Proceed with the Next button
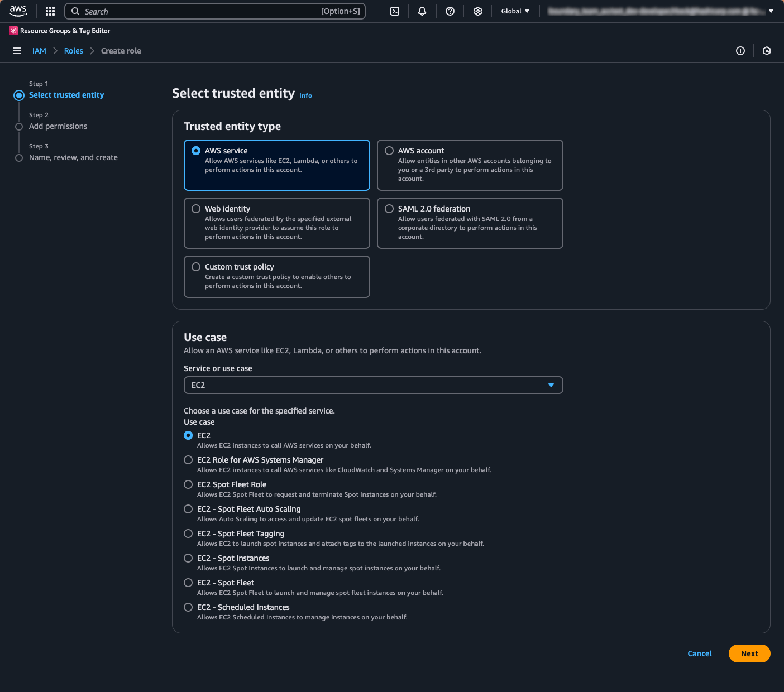 [749, 653]
